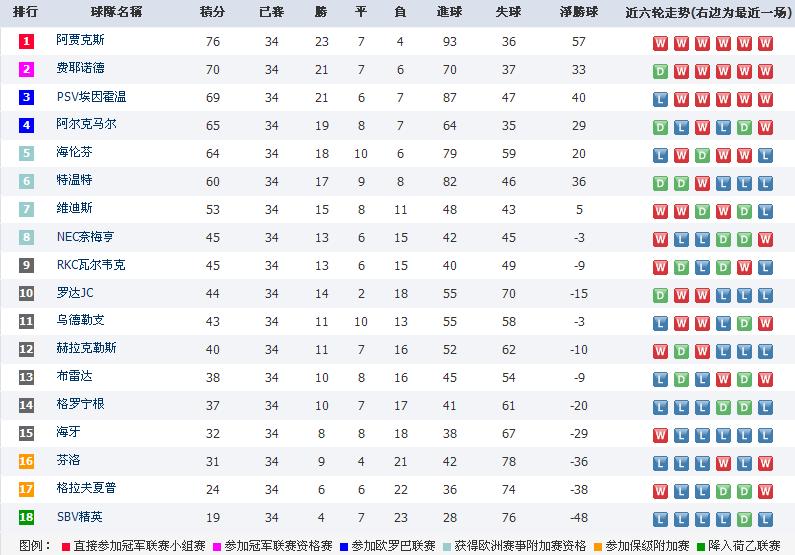795x555 pixels.
Task: Open team link 阿贾克斯
Action: tap(80, 40)
